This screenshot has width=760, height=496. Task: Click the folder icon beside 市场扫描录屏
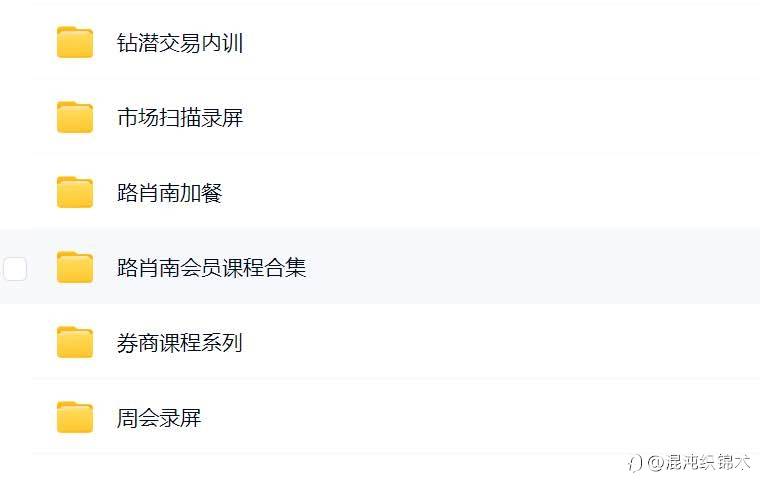(x=75, y=118)
